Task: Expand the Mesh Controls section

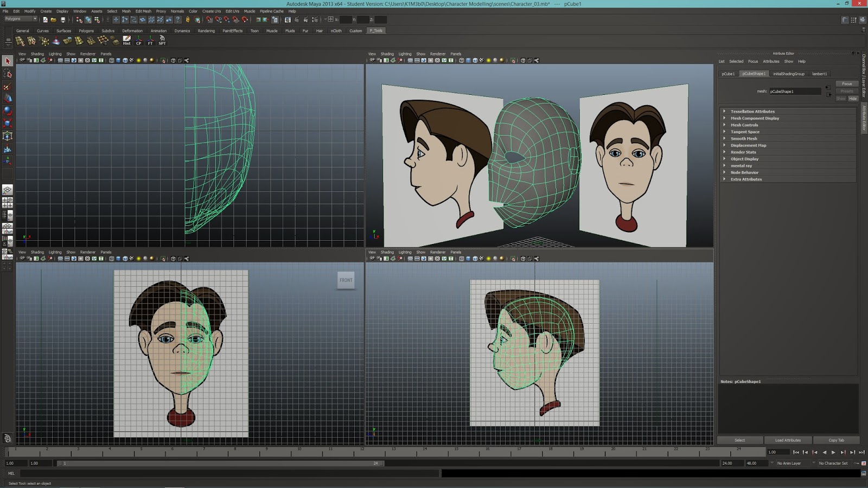Action: pyautogui.click(x=788, y=125)
